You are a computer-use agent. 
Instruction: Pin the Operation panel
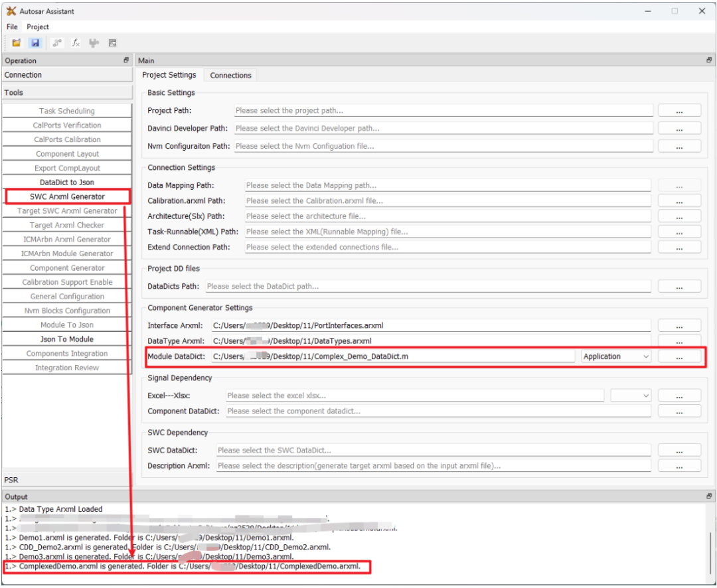(x=125, y=60)
